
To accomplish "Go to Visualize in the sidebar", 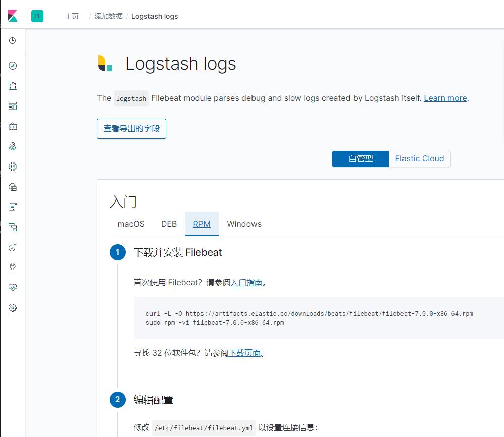I will (x=13, y=86).
